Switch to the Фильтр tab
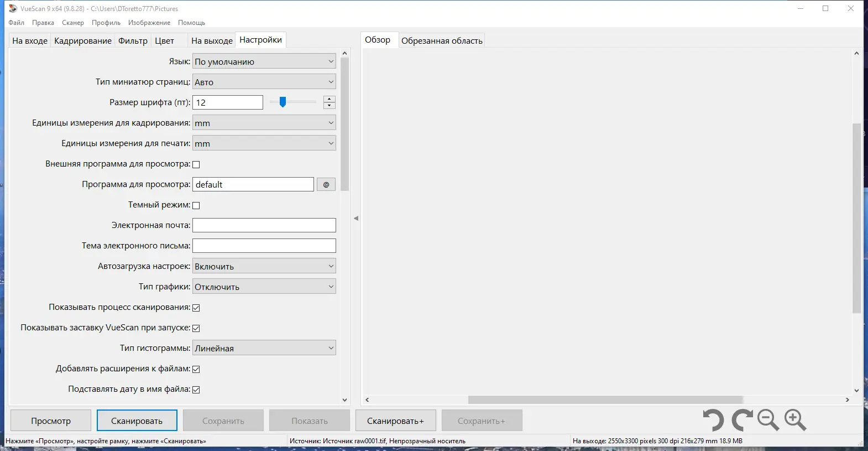This screenshot has width=868, height=451. [x=133, y=40]
